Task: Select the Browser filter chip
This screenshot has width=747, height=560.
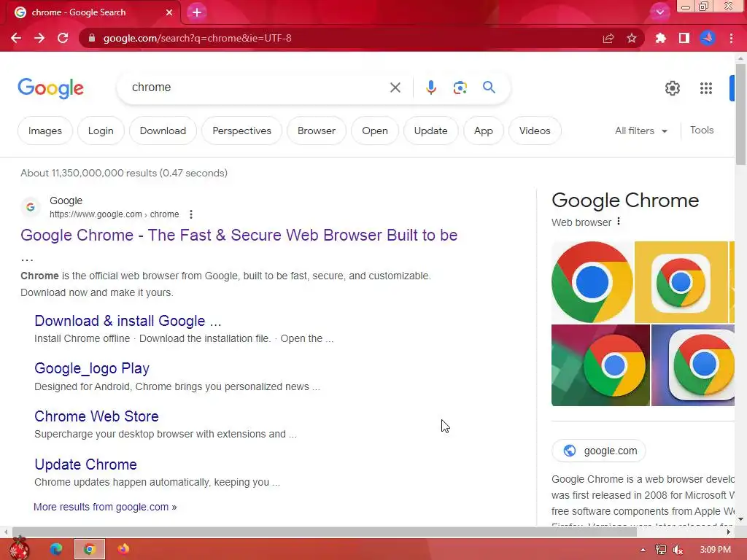Action: click(317, 131)
